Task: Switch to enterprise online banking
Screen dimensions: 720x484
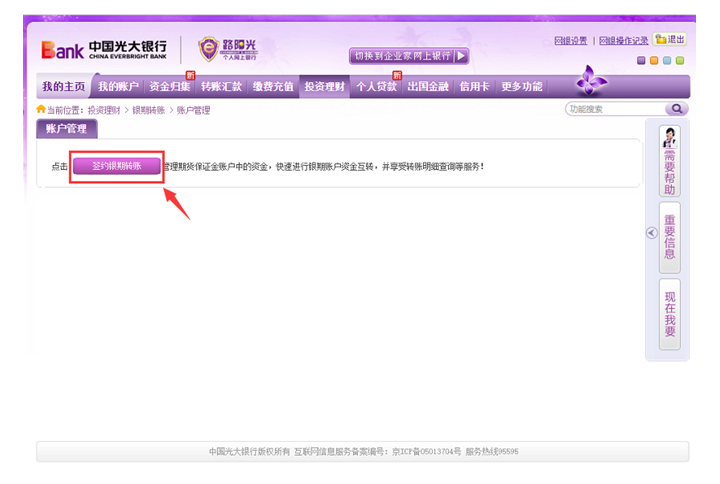Action: click(408, 56)
